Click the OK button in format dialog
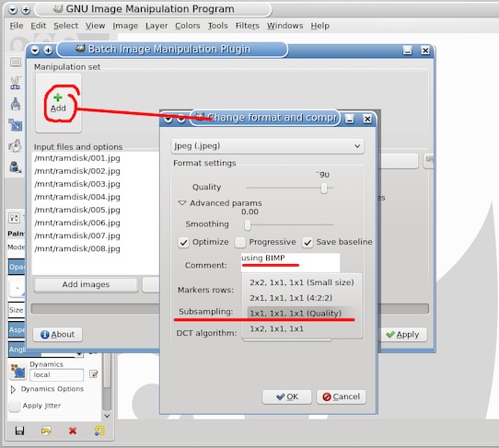Viewport: 499px width, 448px height. [287, 396]
